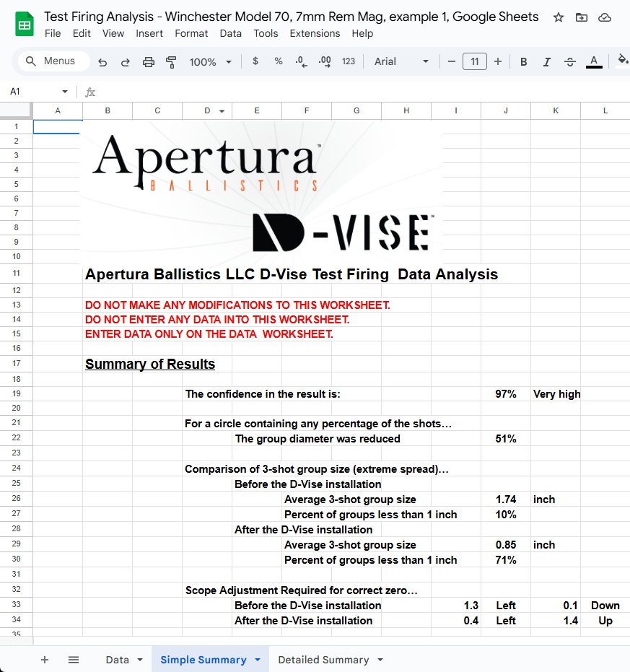Screen dimensions: 630x672
Task: Open the zoom level dropdown
Action: pos(210,61)
